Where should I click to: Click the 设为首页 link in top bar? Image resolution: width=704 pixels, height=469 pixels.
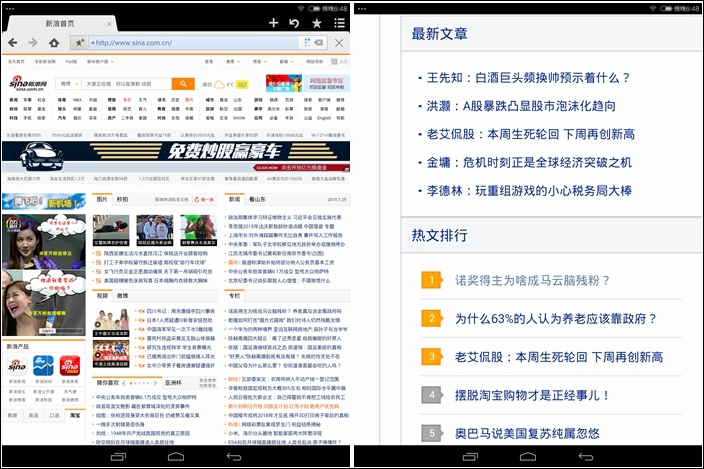click(x=16, y=61)
